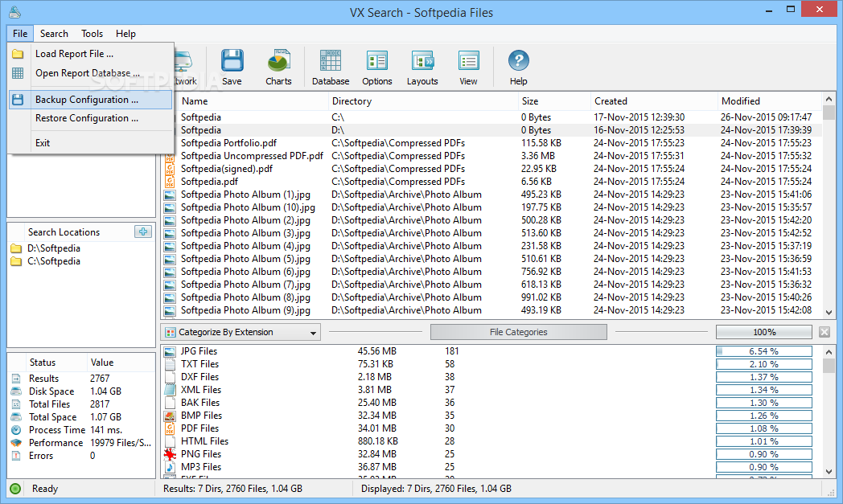Click the Errors status icon

[x=16, y=456]
